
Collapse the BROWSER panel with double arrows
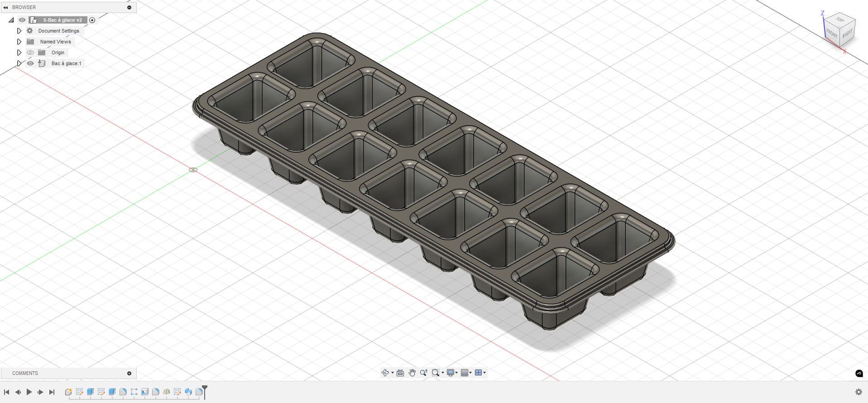(x=5, y=7)
